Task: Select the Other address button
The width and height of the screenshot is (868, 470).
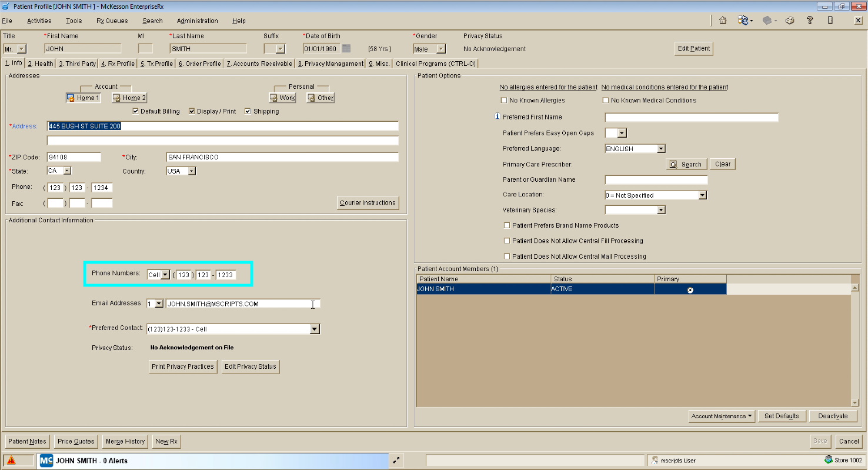Action: [321, 98]
